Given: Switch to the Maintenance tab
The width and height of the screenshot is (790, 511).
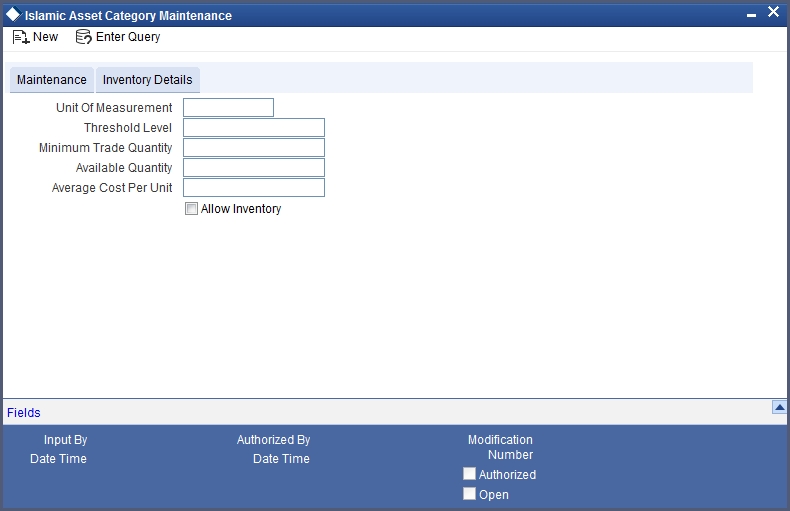Looking at the screenshot, I should 52,80.
